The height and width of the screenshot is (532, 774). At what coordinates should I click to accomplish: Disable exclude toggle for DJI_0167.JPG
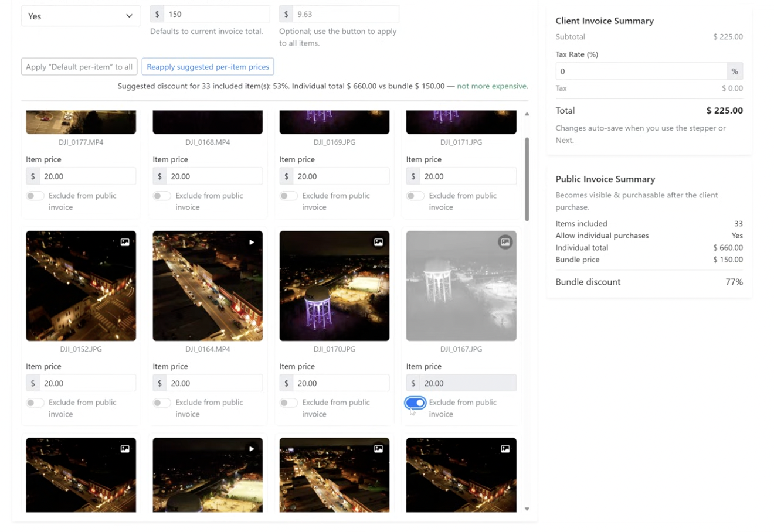point(415,403)
